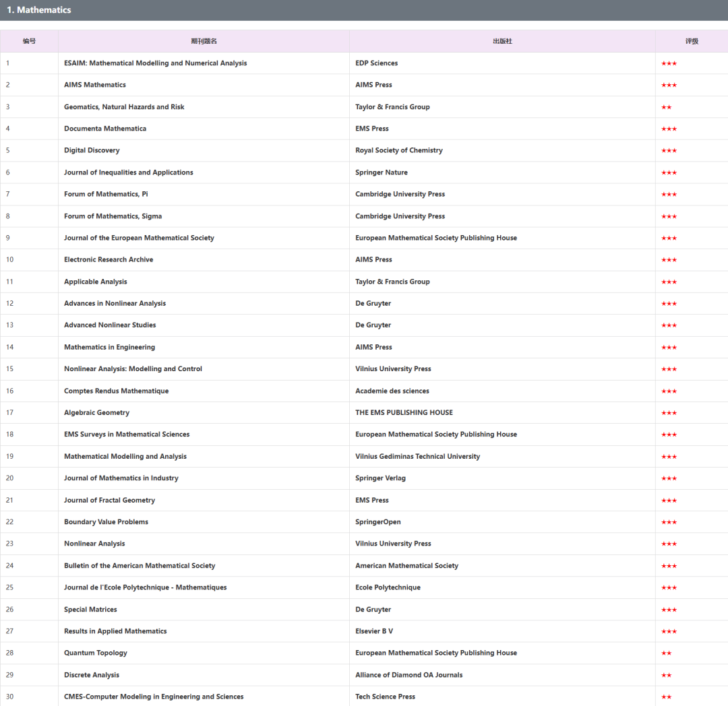Click the star rating for Algebraic Geometry
This screenshot has height=706, width=728.
pyautogui.click(x=669, y=412)
